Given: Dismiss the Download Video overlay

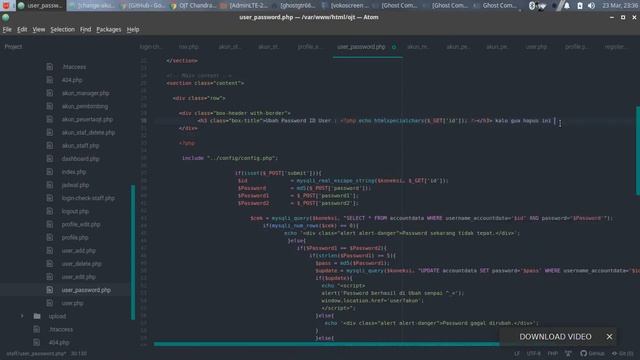Looking at the screenshot, I should [x=609, y=337].
